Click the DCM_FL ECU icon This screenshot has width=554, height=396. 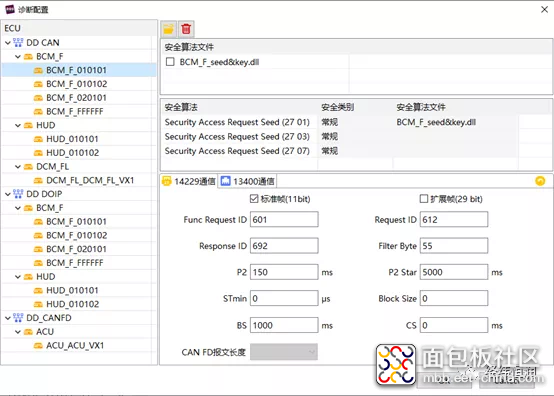click(x=28, y=167)
